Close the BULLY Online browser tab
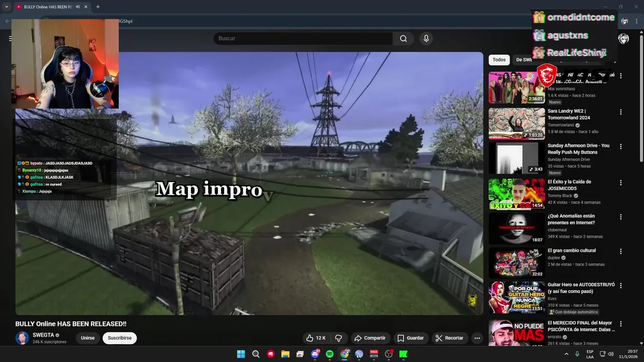644x362 pixels. (x=86, y=7)
